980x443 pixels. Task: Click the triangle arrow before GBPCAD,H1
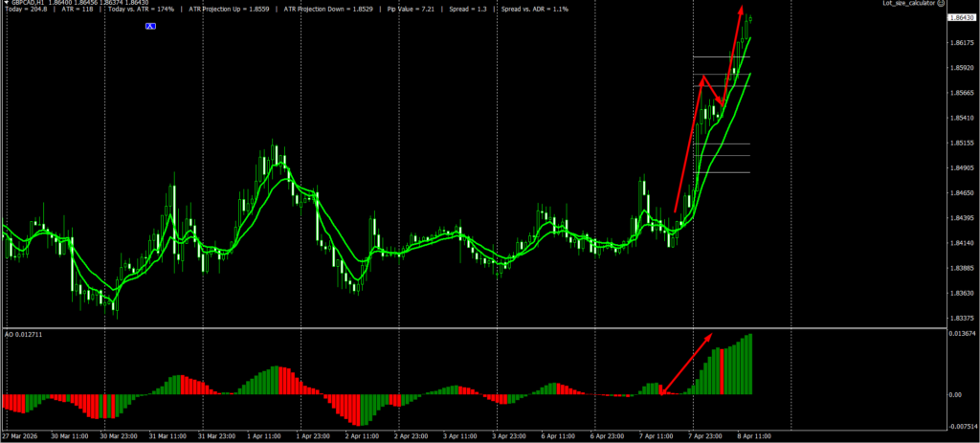tap(4, 4)
